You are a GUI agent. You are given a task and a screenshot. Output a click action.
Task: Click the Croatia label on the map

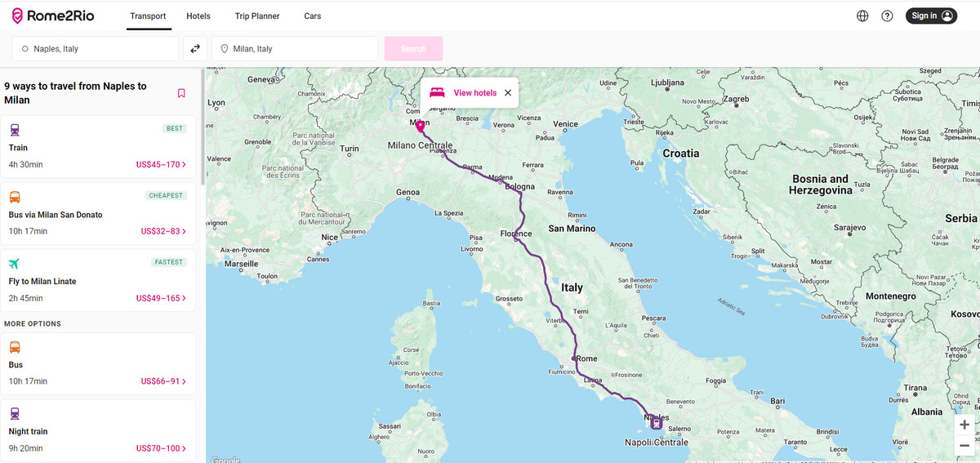[x=681, y=154]
